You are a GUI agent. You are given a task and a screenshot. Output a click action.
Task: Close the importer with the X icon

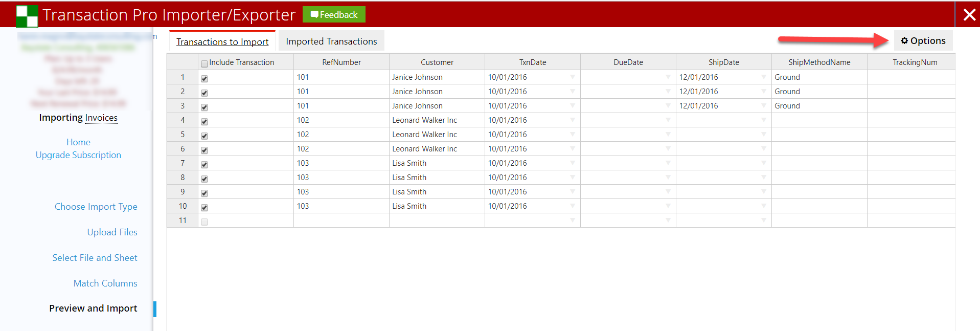click(969, 15)
